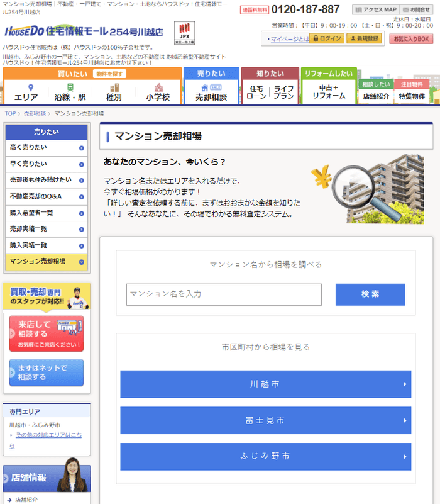Viewport: 440px width, 504px height.
Task: Click the mansion name input field
Action: tap(224, 294)
